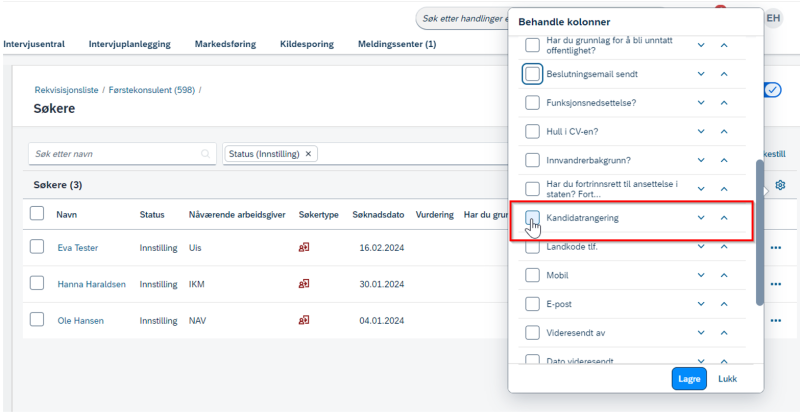Viewport: 800px width, 418px height.
Task: Check the Mobil column checkbox
Action: [x=532, y=275]
